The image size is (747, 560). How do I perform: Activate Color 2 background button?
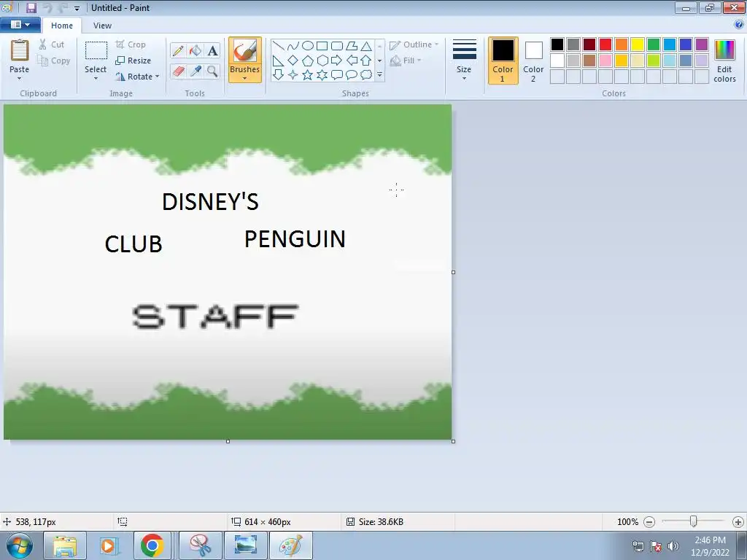pos(533,61)
